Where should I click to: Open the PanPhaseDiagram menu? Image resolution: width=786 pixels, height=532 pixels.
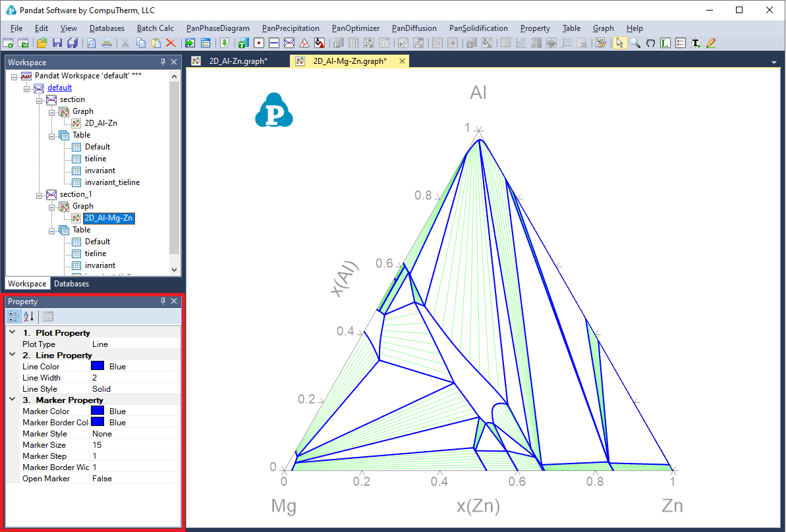(x=217, y=28)
